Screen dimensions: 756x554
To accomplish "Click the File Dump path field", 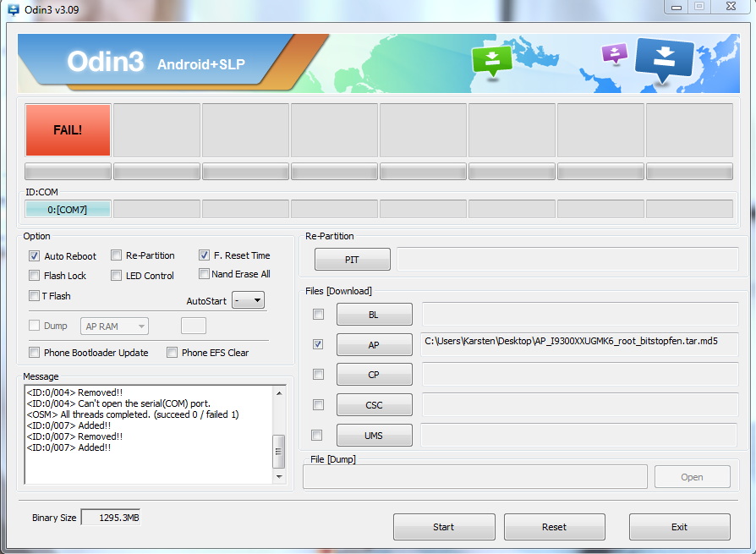I will pos(475,477).
